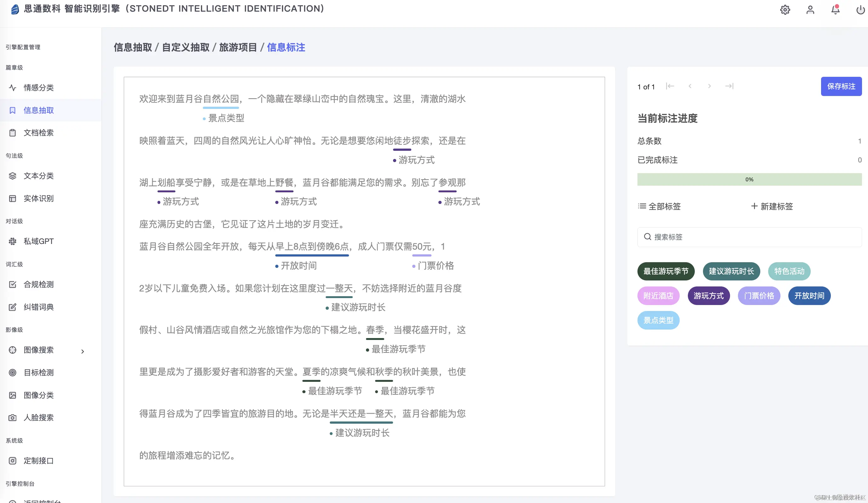Pick the 附近酒店 pink label tag
Viewport: 868px width, 503px height.
tap(658, 296)
